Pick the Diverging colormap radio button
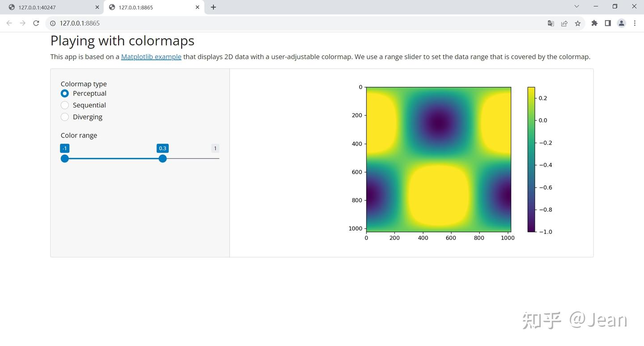 click(x=65, y=117)
